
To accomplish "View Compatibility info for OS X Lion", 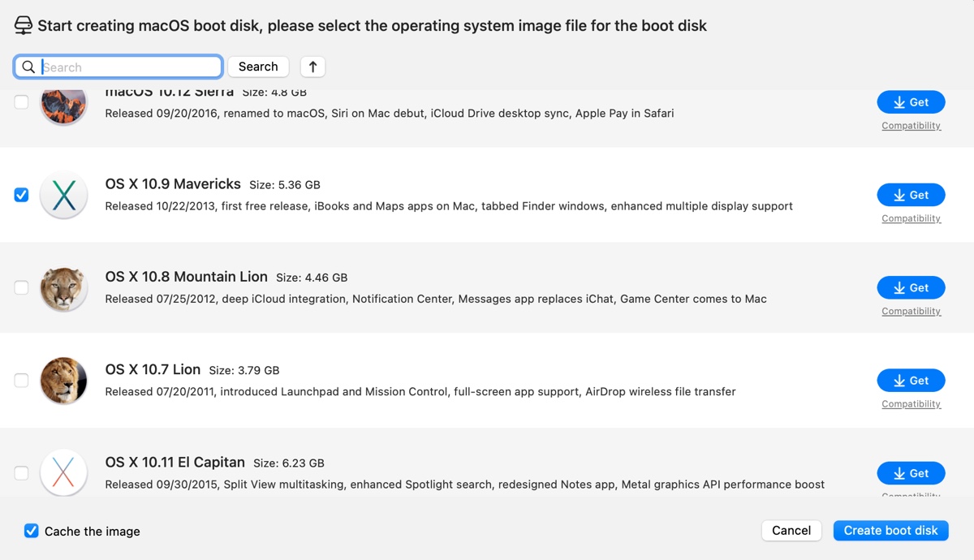I will click(911, 404).
